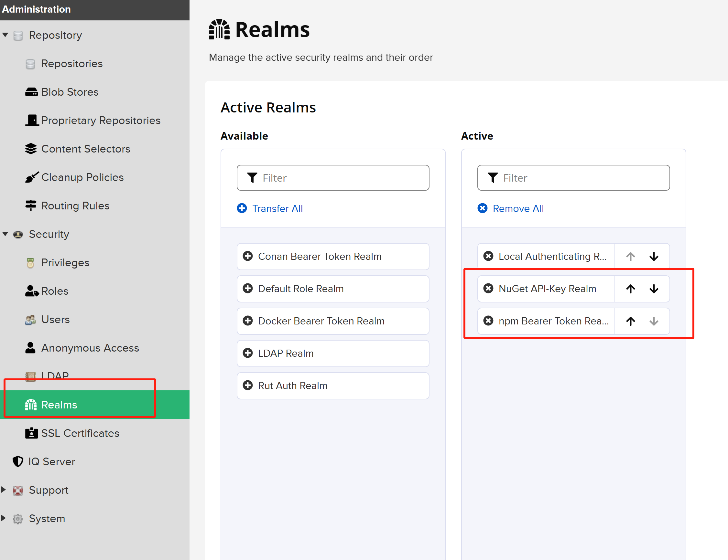The height and width of the screenshot is (560, 728).
Task: Move NuGet API-Key Realm down
Action: pyautogui.click(x=654, y=289)
